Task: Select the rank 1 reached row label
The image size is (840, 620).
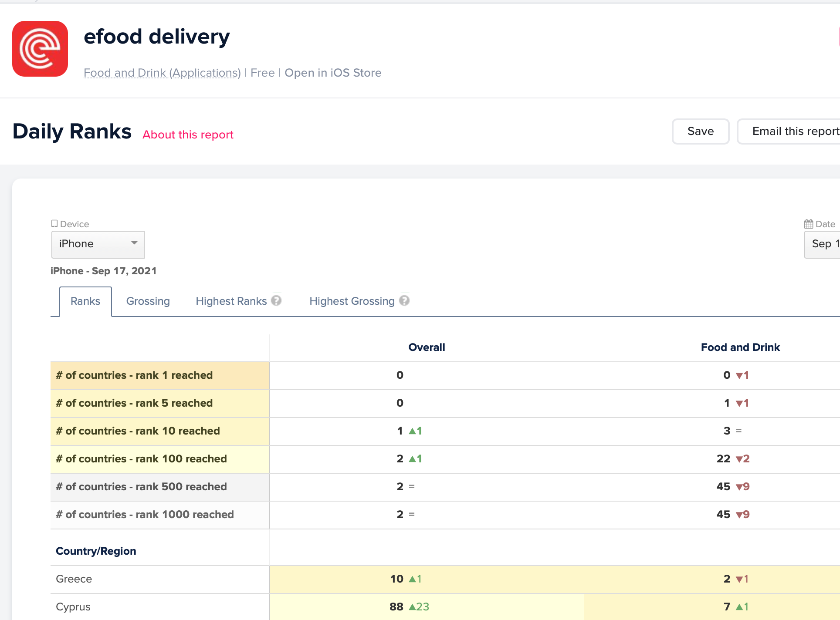Action: pyautogui.click(x=160, y=375)
